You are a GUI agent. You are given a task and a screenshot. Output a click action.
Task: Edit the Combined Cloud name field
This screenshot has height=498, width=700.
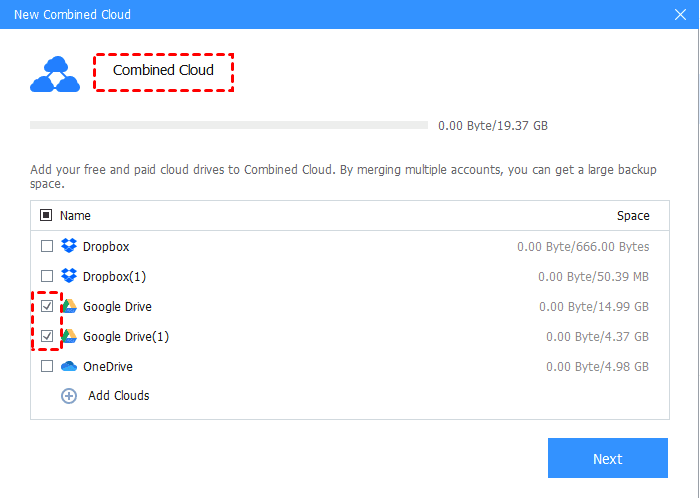[163, 72]
